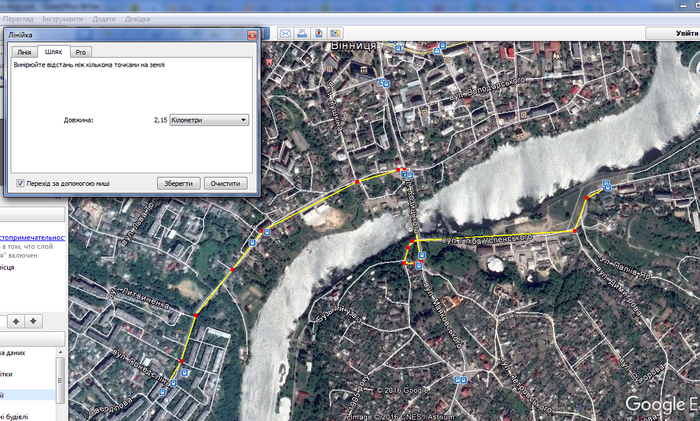Open the Додати menu
700x421 pixels.
pyautogui.click(x=104, y=19)
